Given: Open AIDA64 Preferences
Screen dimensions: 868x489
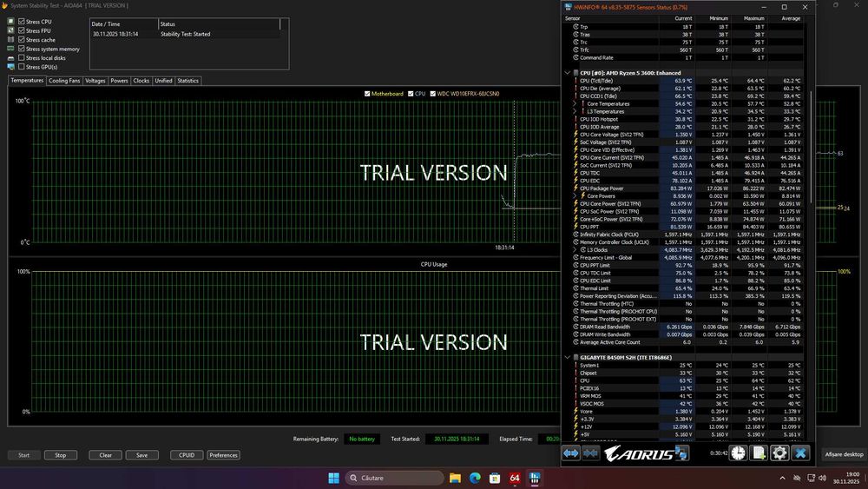Looking at the screenshot, I should (x=223, y=455).
